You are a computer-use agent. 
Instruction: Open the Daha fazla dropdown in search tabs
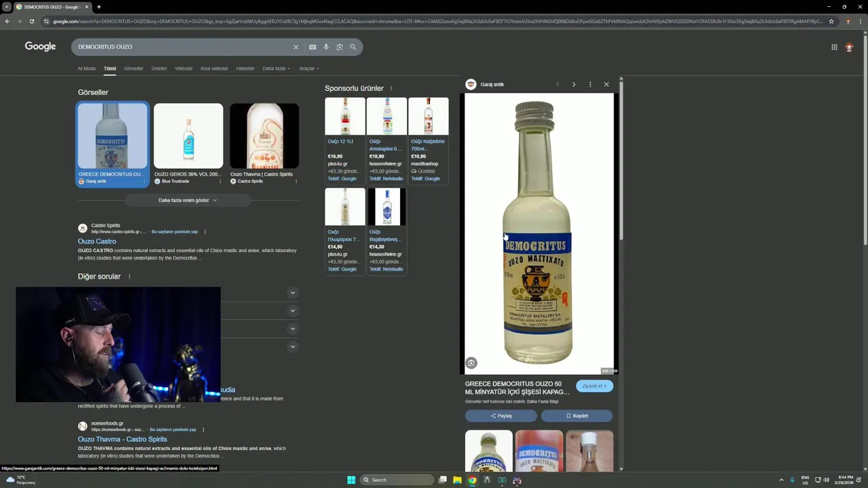pos(276,68)
